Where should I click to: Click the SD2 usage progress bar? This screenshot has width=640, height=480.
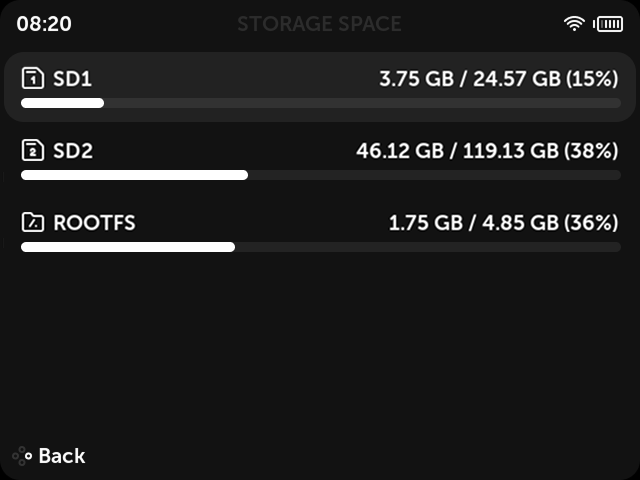click(321, 175)
